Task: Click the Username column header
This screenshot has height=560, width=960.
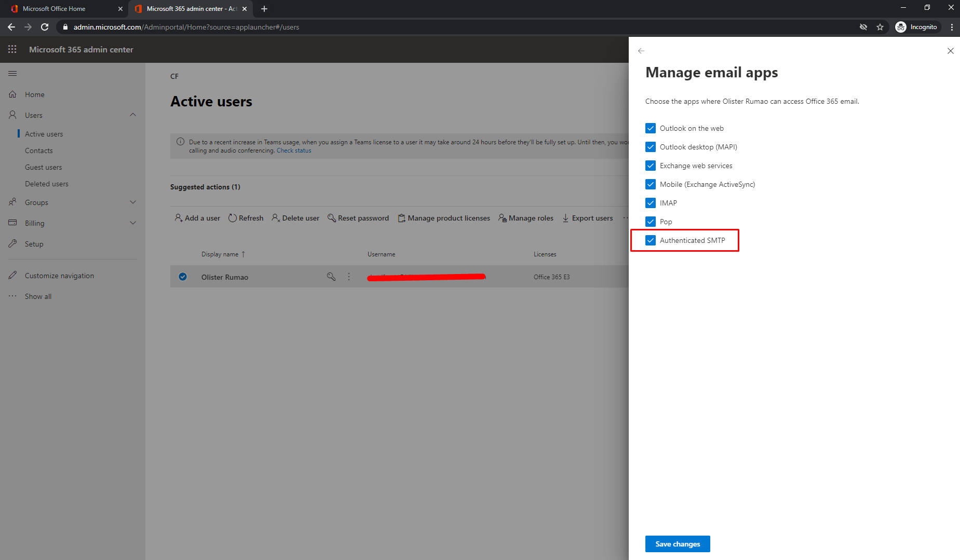Action: tap(382, 254)
